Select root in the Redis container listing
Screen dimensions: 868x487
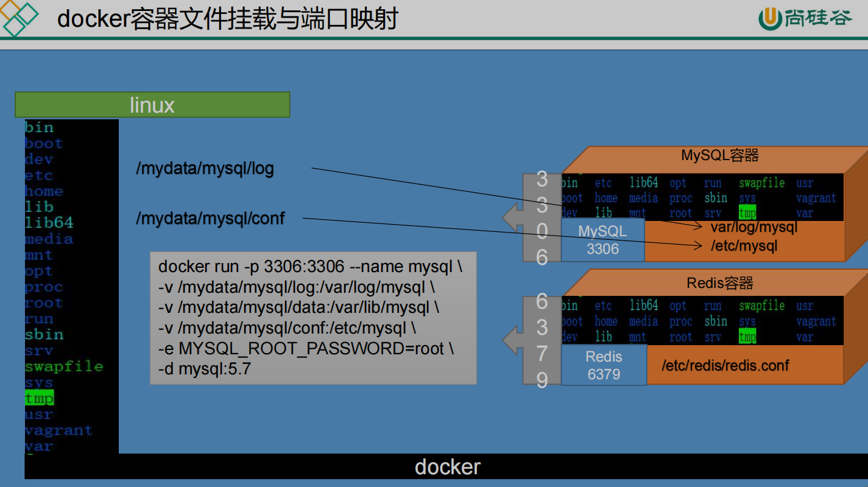pyautogui.click(x=681, y=337)
